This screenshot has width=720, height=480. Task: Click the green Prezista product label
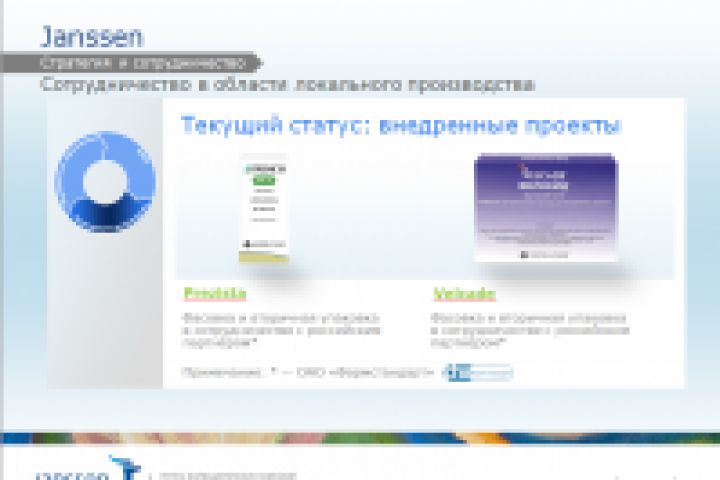tap(215, 294)
